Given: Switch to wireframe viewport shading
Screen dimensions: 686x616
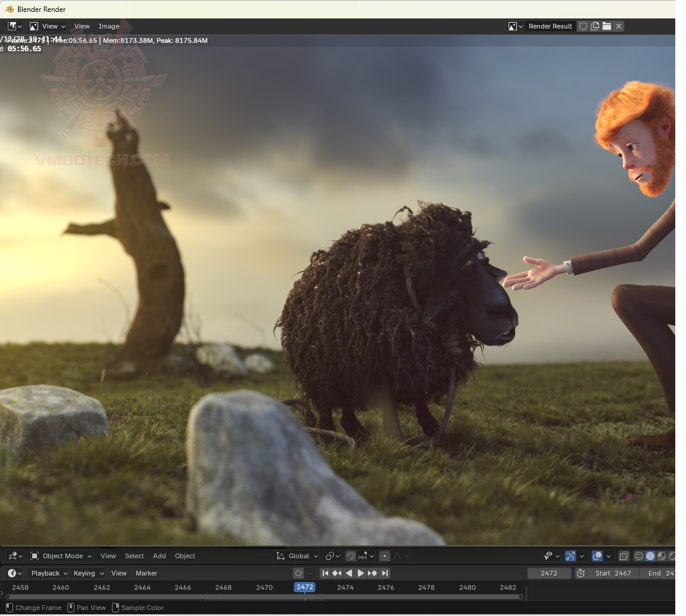Looking at the screenshot, I should (639, 556).
